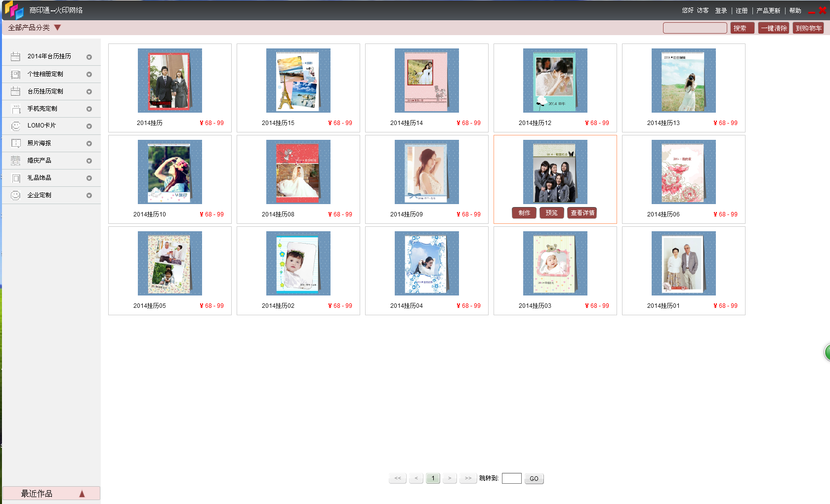
Task: Open the 全部产品分类 dropdown triangle
Action: [x=57, y=28]
